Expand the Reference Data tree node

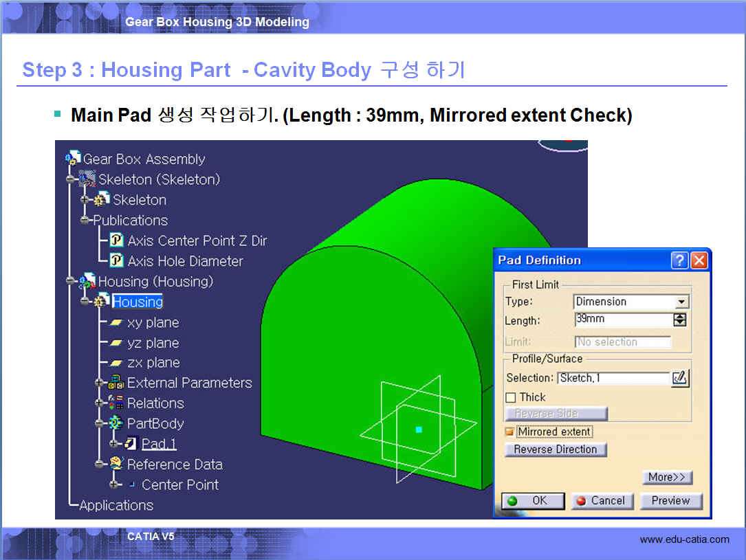tap(100, 464)
